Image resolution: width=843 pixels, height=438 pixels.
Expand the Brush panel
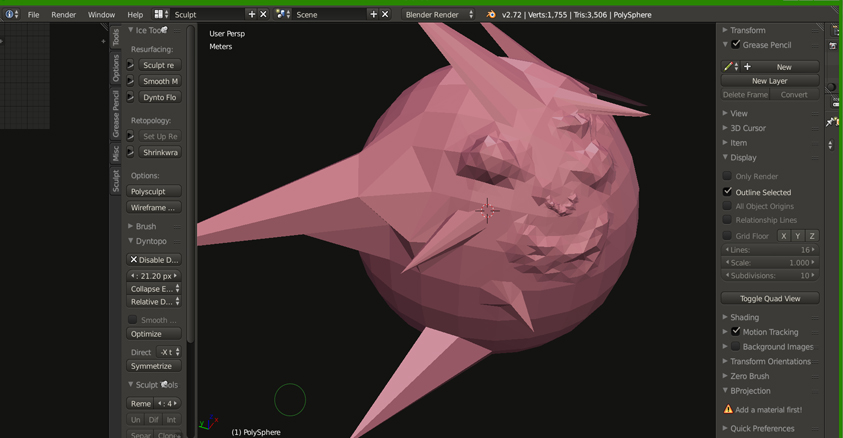131,226
